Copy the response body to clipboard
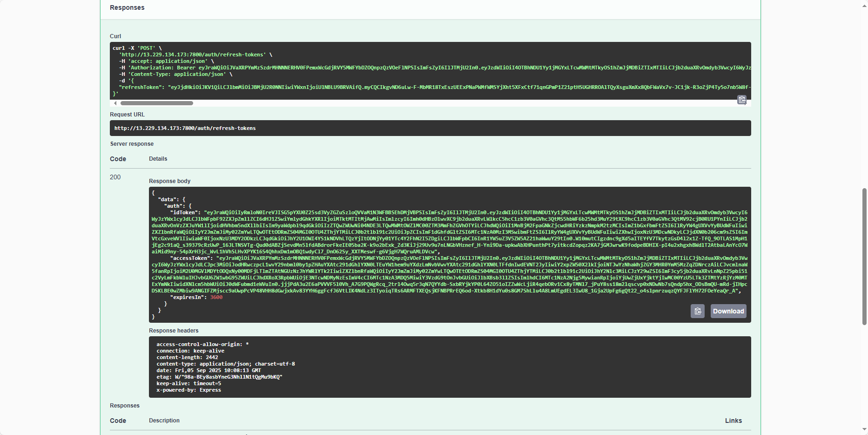Image resolution: width=868 pixels, height=435 pixels. click(x=697, y=311)
